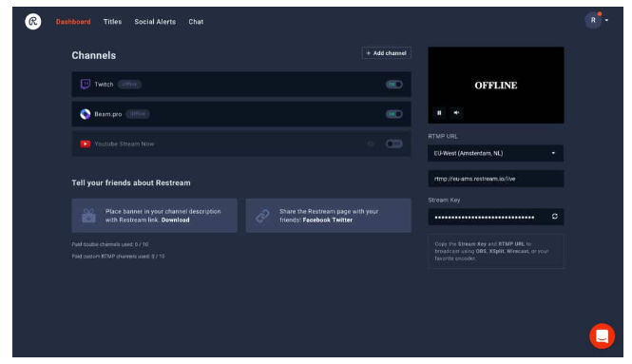Screen dimensions: 632x364
Task: Open the orange support chat bubble
Action: tap(602, 335)
